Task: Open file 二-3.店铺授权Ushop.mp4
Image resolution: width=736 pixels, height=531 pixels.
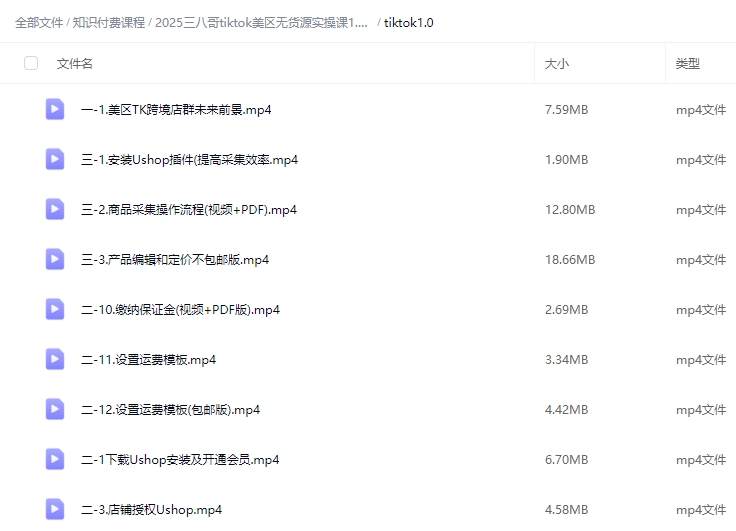Action: [152, 510]
